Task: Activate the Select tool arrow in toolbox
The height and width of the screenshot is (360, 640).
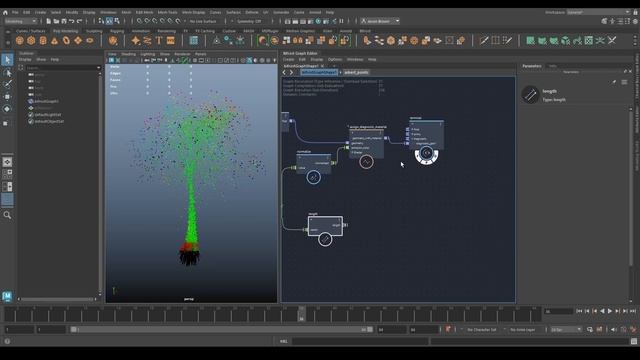Action: [7, 60]
